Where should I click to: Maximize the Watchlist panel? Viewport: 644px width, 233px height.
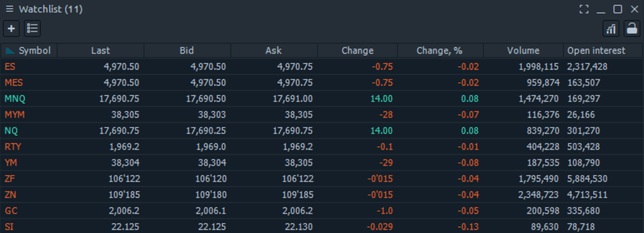618,10
